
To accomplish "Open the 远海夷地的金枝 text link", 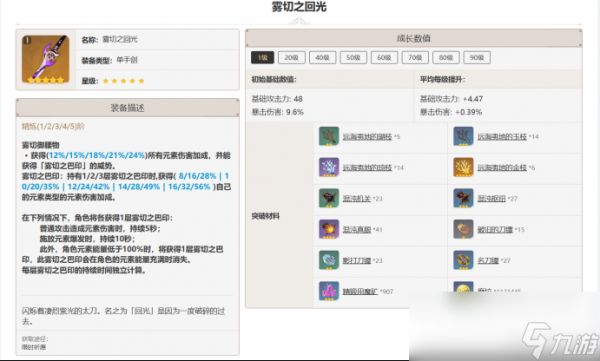I will 502,168.
